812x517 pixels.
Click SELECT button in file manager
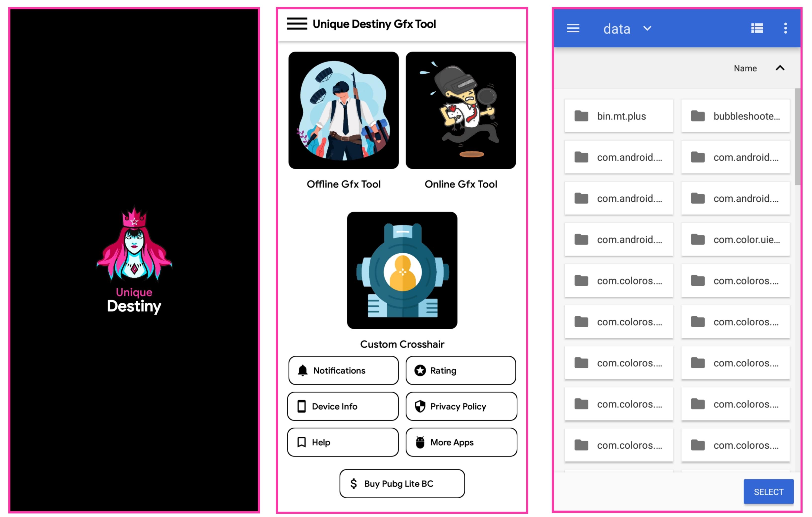point(769,490)
